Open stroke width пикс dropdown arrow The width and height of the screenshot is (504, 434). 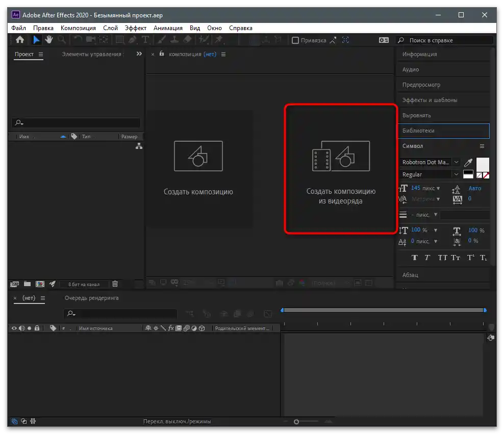click(x=436, y=215)
